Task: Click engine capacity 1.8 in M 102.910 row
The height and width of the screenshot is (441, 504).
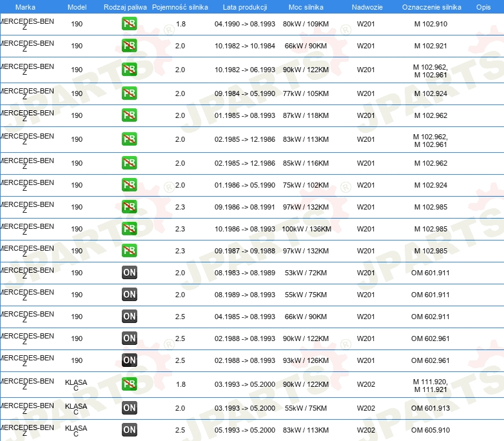Action: click(x=180, y=24)
